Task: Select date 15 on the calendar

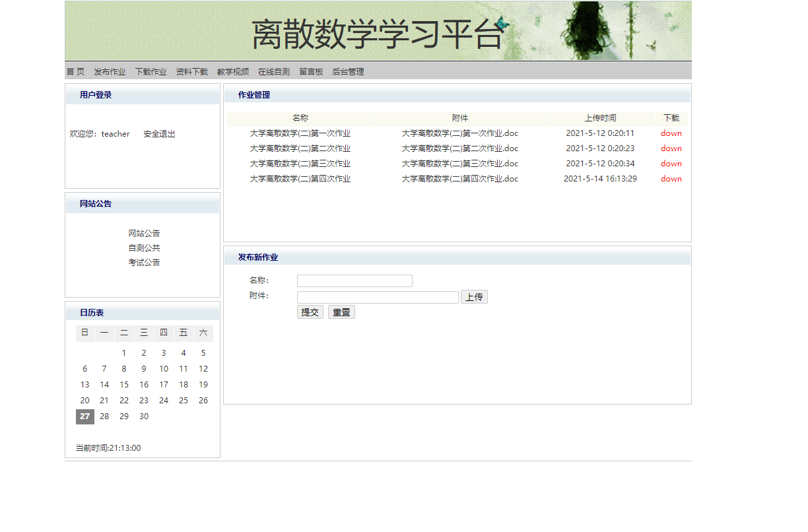Action: 124,384
